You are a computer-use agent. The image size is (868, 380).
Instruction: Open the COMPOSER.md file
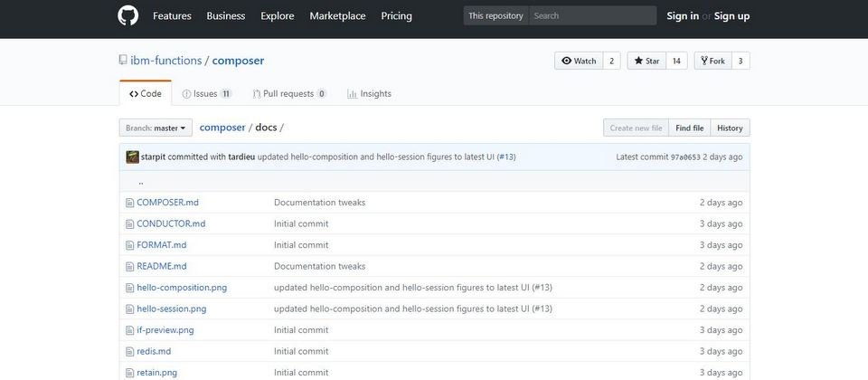tap(168, 203)
